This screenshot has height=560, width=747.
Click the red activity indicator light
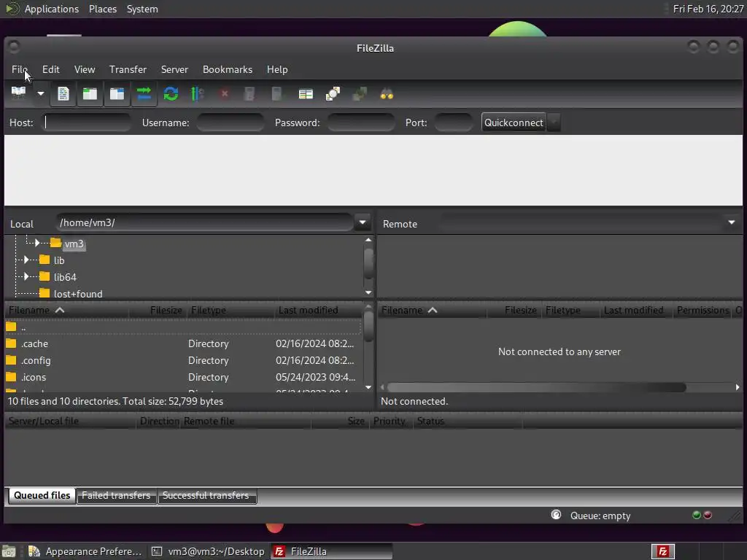click(708, 515)
